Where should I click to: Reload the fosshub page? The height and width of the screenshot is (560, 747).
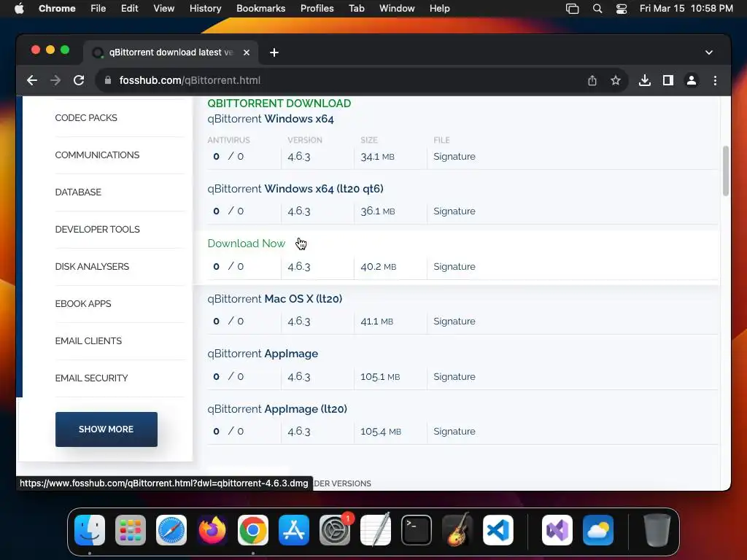[x=79, y=80]
